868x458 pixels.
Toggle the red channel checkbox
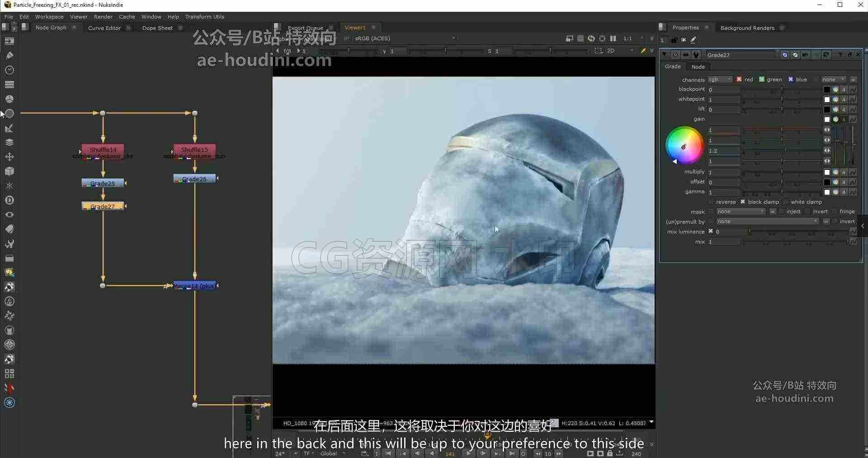739,79
